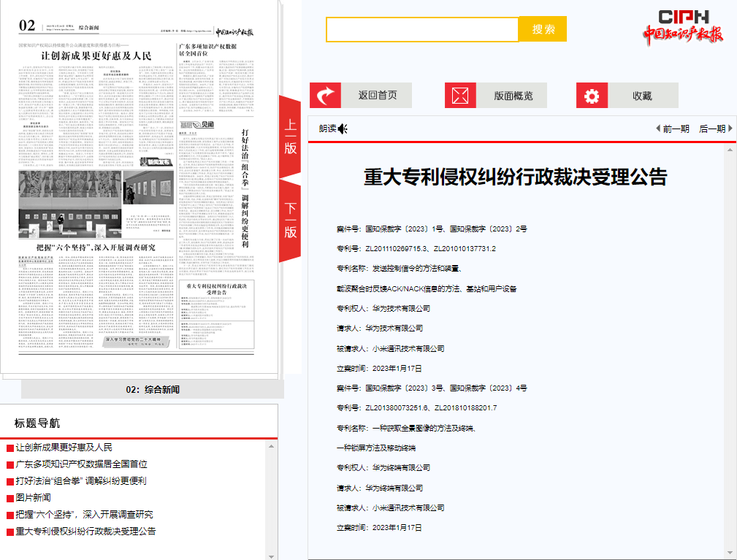
Task: Click article title 重大专利侵权纠纷行政裁决受理公告
Action: tap(515, 177)
